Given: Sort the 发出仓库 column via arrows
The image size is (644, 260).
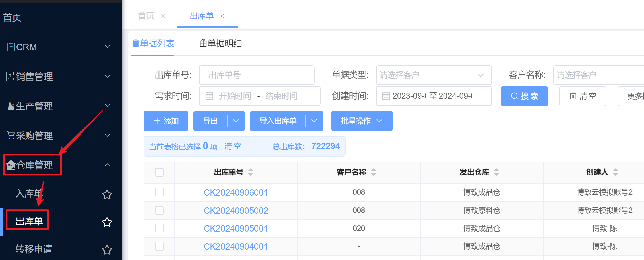Looking at the screenshot, I should pos(496,172).
